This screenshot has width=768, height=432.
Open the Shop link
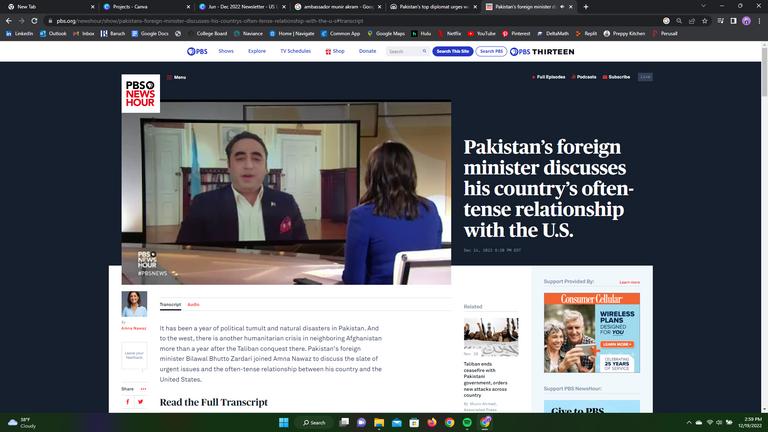pos(335,51)
